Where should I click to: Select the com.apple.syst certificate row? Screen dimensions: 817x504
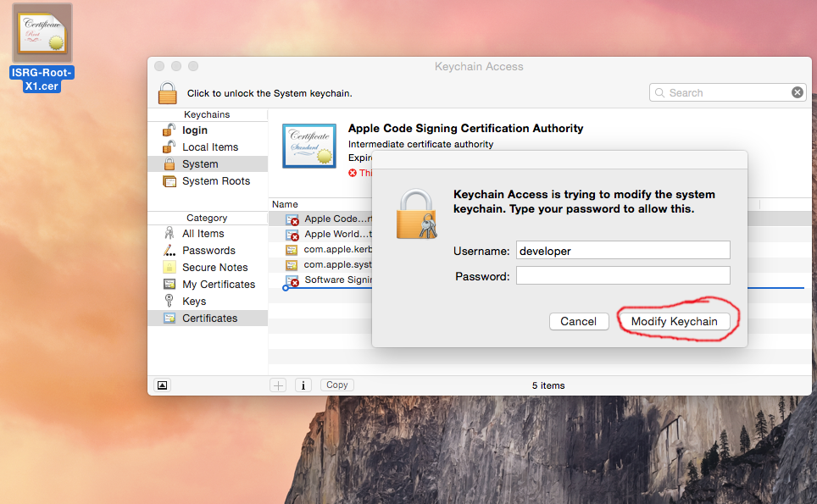[321, 264]
